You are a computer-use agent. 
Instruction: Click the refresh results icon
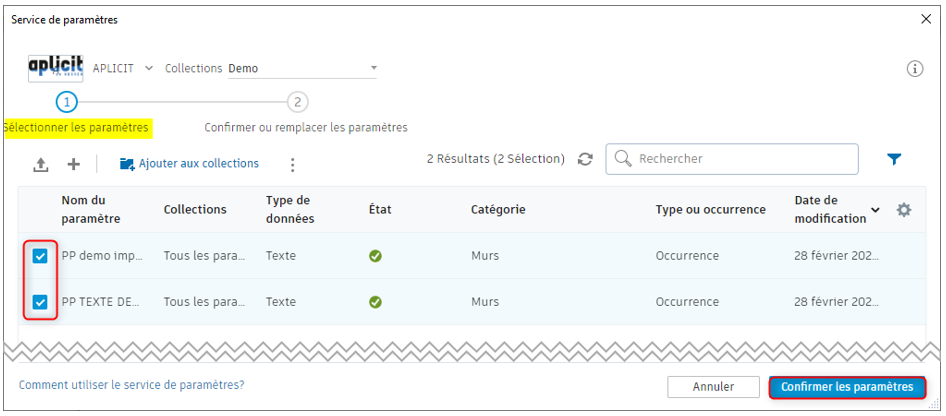[586, 159]
